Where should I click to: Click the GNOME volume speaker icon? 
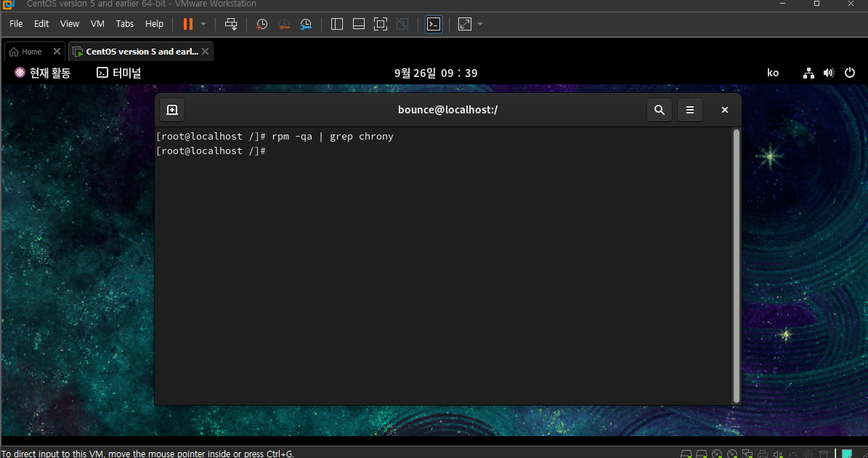(x=829, y=73)
